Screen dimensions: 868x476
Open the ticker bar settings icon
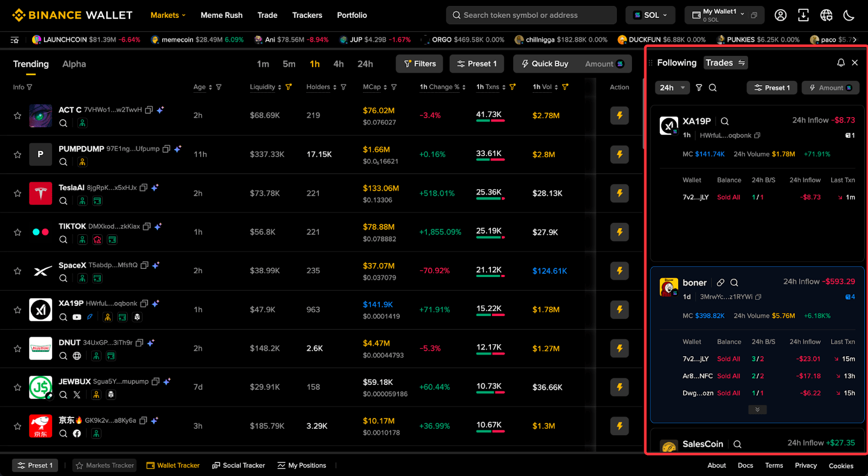click(x=15, y=40)
